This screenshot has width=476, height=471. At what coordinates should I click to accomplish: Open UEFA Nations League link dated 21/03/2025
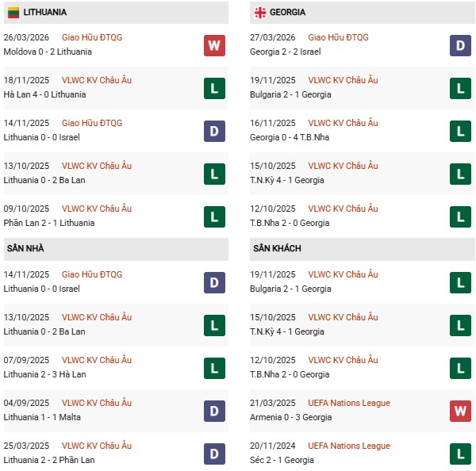pos(348,403)
